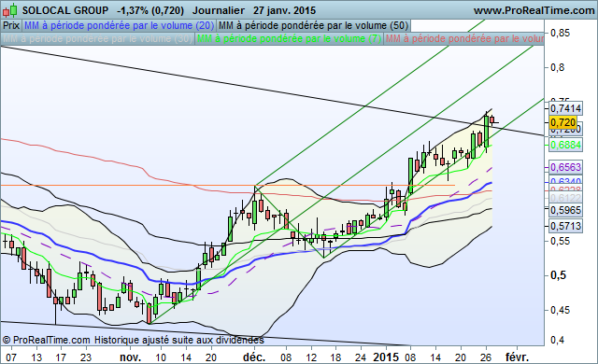
Task: Click the SOLOCAL GROUP title text
Action: pyautogui.click(x=65, y=10)
